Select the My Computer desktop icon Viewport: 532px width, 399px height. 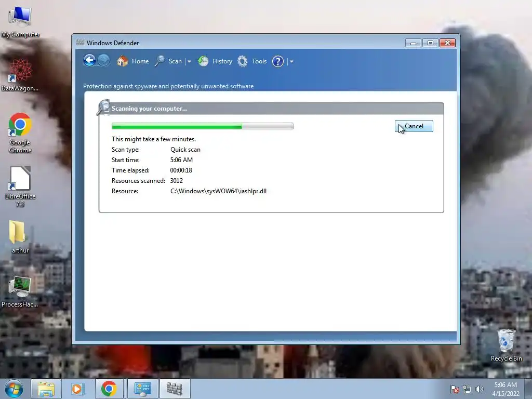20,22
